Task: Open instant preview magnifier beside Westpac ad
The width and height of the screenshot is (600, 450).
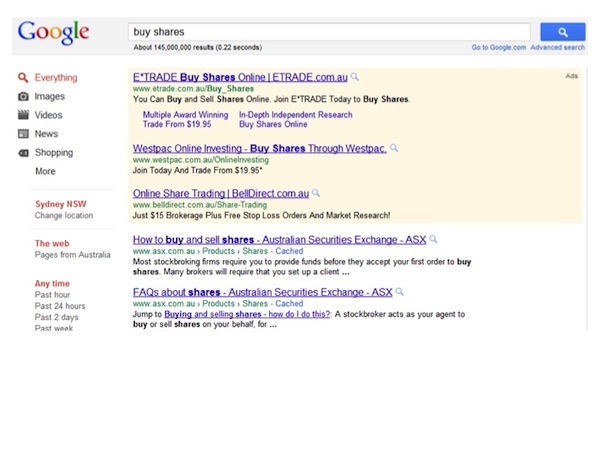Action: (394, 148)
